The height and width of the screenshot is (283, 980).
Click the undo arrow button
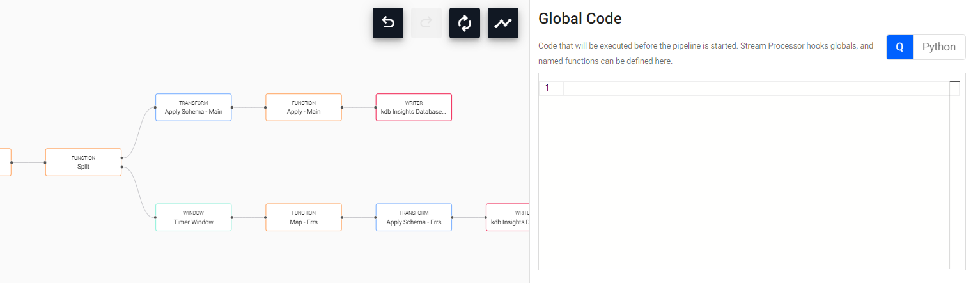point(388,23)
